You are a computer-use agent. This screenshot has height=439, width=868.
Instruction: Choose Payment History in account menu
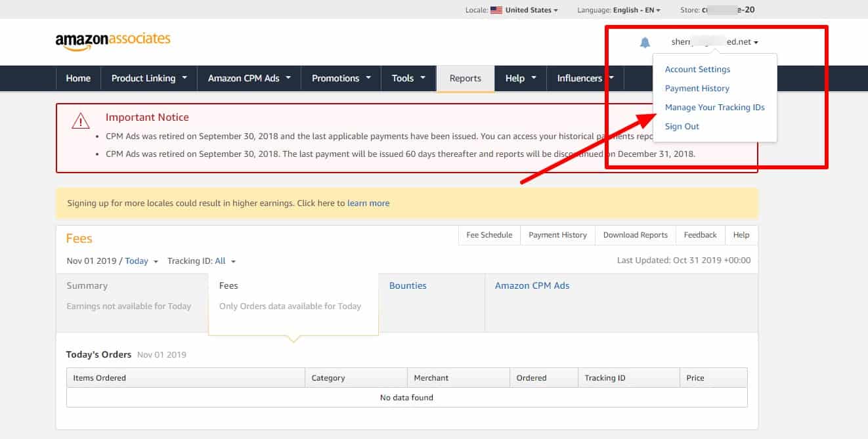tap(697, 89)
